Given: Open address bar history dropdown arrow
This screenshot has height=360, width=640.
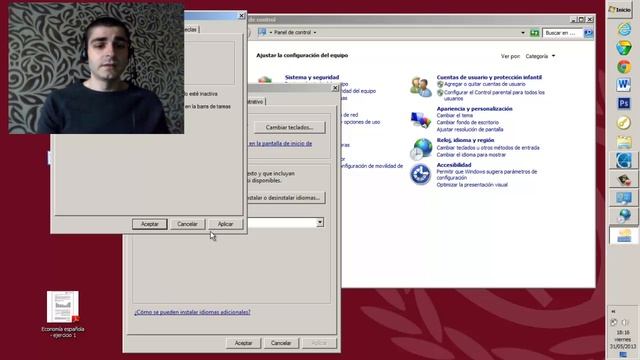Looking at the screenshot, I should (x=523, y=33).
